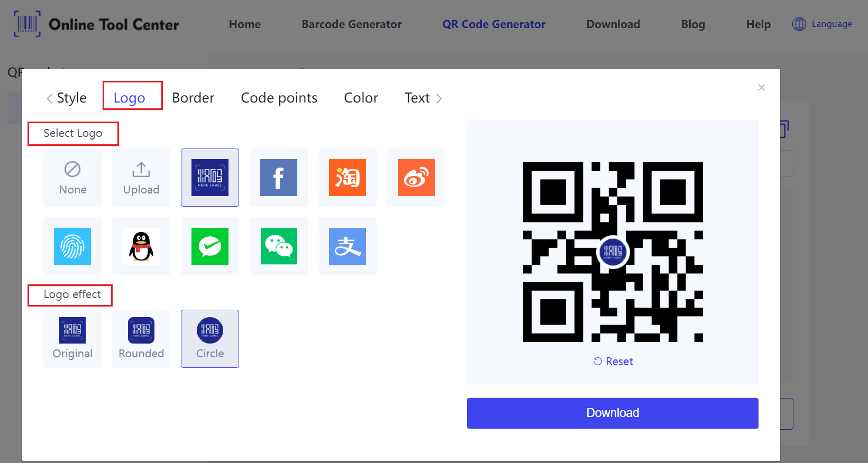Select the green checkmark chat logo
Image resolution: width=868 pixels, height=463 pixels.
tap(210, 246)
